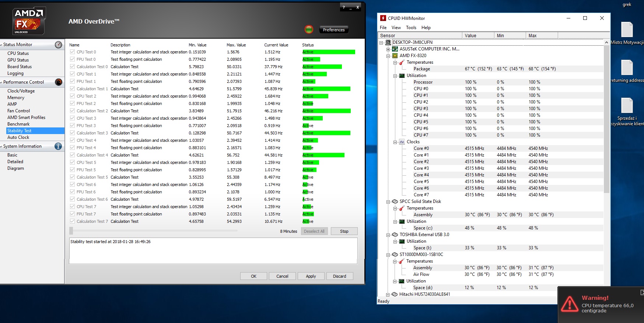The height and width of the screenshot is (323, 644).
Task: Open the Help menu in HWMonitor
Action: (x=426, y=28)
